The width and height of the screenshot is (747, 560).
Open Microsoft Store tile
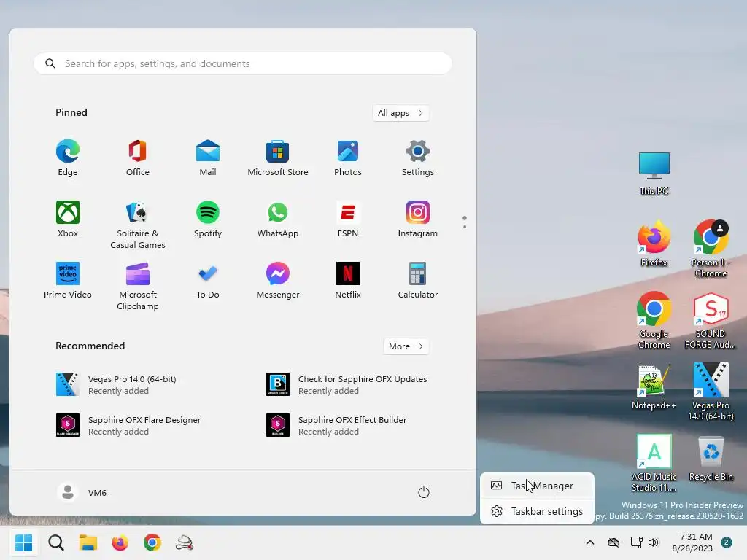(x=278, y=157)
